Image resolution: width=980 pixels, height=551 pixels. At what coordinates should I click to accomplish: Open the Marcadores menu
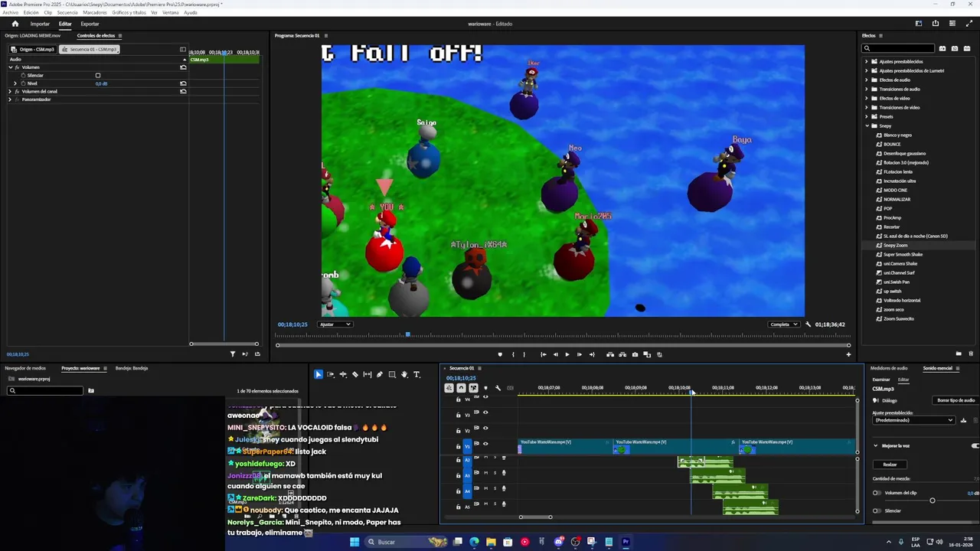pyautogui.click(x=95, y=12)
